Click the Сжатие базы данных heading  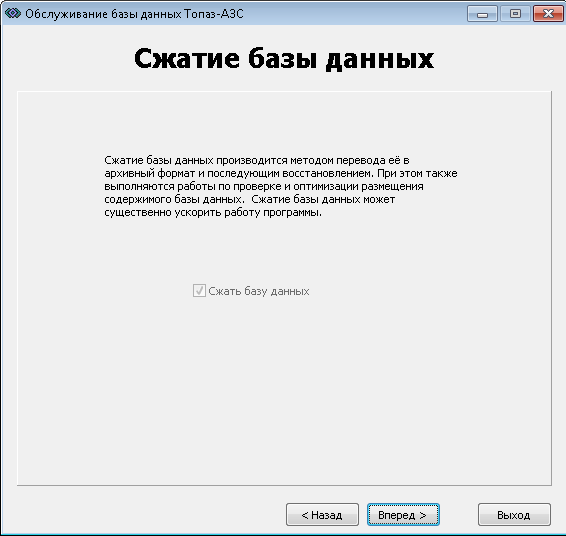click(x=284, y=58)
